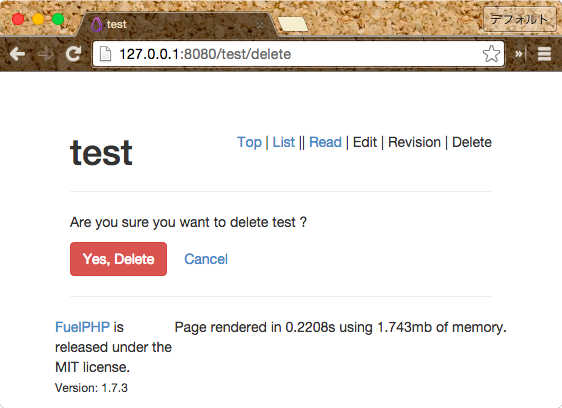Image resolution: width=562 pixels, height=408 pixels.
Task: Click the fuel drop favicon
Action: (x=96, y=24)
